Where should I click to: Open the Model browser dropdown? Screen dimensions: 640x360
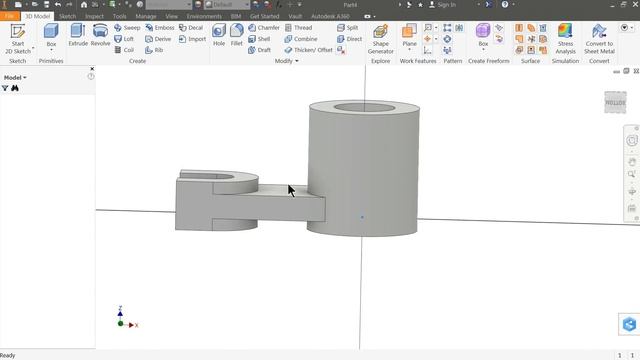15,78
